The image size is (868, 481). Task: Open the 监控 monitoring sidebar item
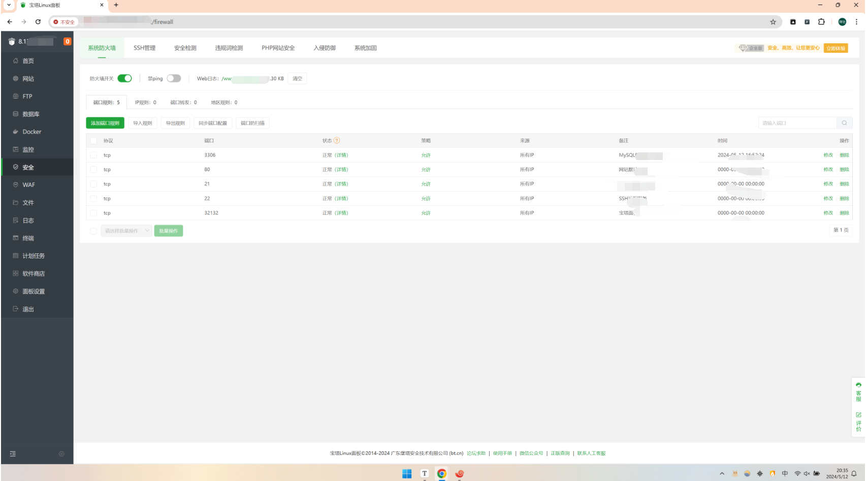pos(37,149)
